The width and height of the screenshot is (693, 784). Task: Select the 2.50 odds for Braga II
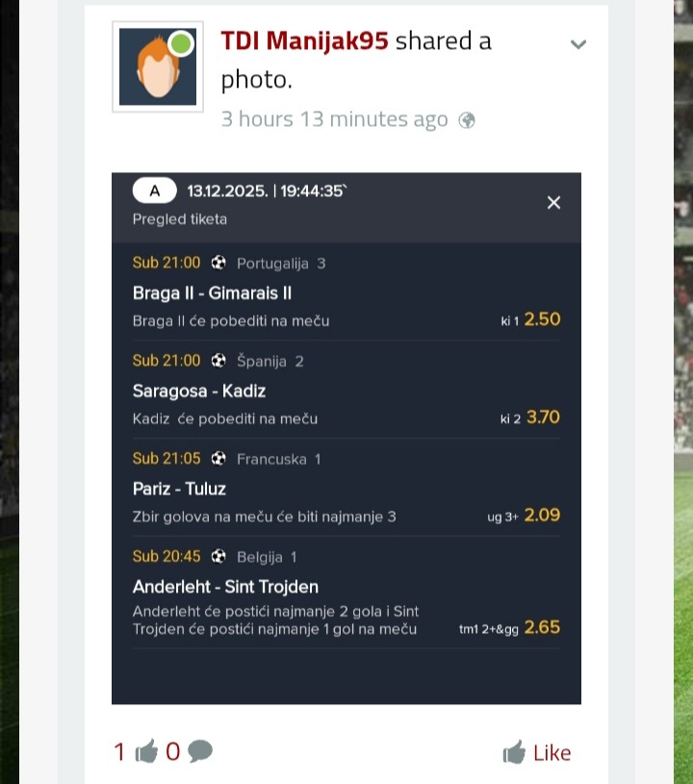point(542,319)
